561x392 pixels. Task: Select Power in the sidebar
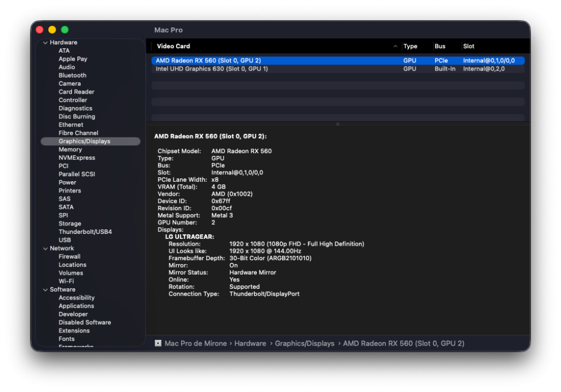click(68, 182)
